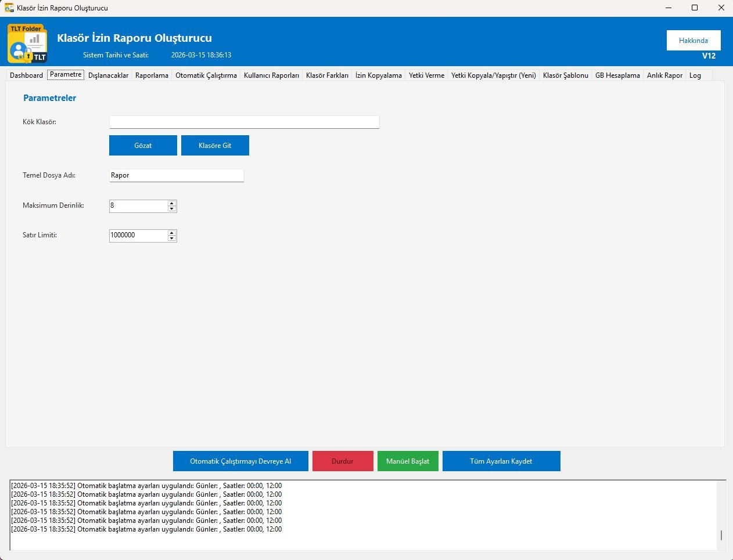Decrease Satır Limiti with down arrow
Screen dimensions: 733x560
[171, 239]
